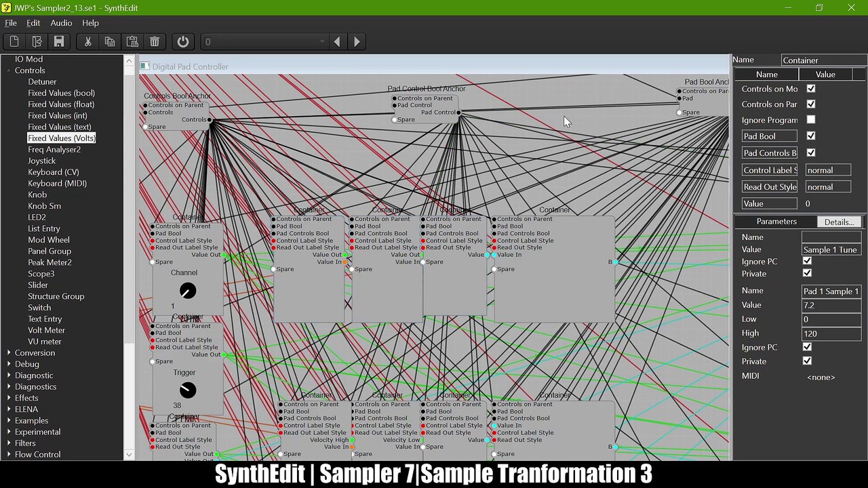Screen dimensions: 868x488
Task: Copy selection using toolbar copy icon
Action: click(x=110, y=41)
